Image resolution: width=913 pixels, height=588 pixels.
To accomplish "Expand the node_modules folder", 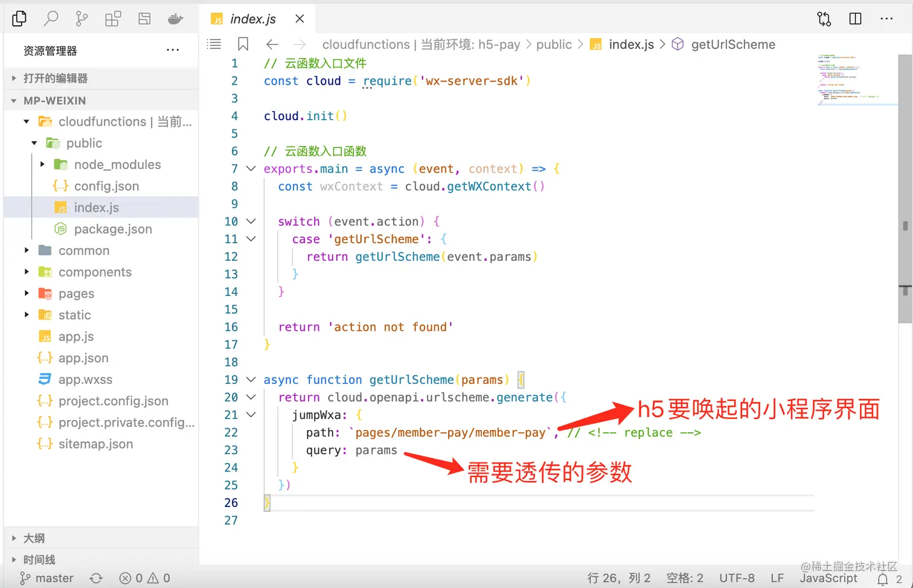I will tap(42, 164).
